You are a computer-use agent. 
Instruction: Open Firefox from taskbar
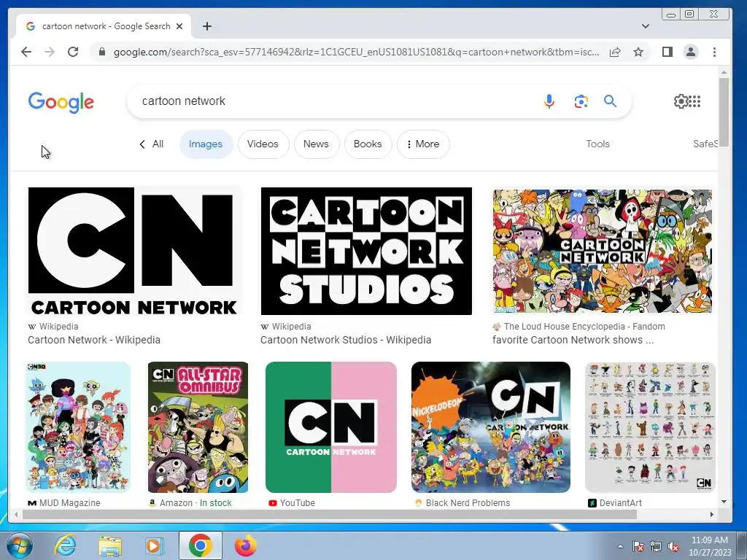246,545
